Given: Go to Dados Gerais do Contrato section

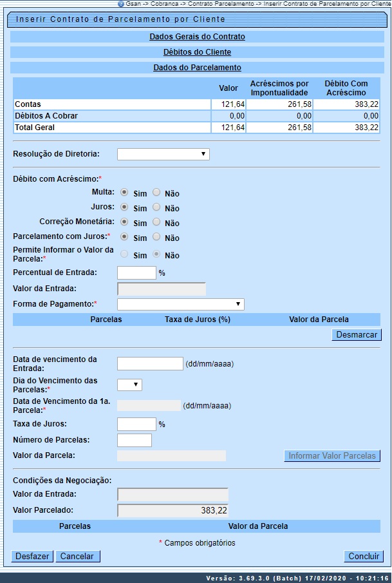Looking at the screenshot, I should click(x=197, y=37).
